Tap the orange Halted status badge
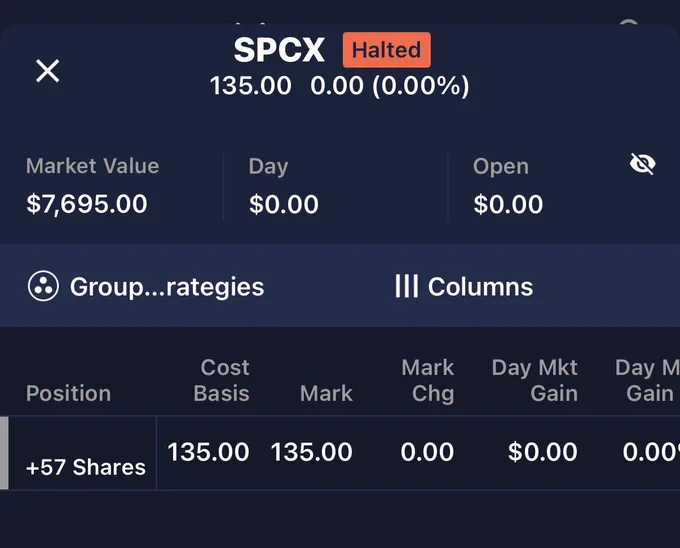Image resolution: width=680 pixels, height=548 pixels. coord(386,50)
